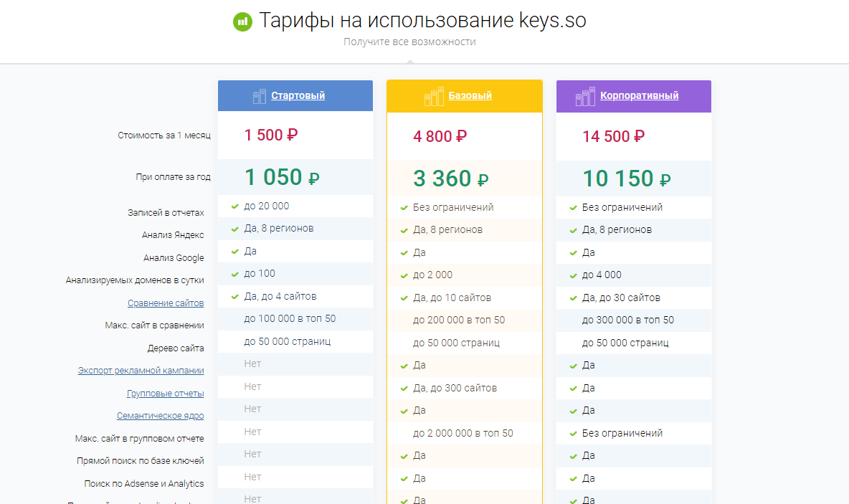The width and height of the screenshot is (849, 504).
Task: Select the 3 360 ₽ yearly price
Action: tap(450, 179)
